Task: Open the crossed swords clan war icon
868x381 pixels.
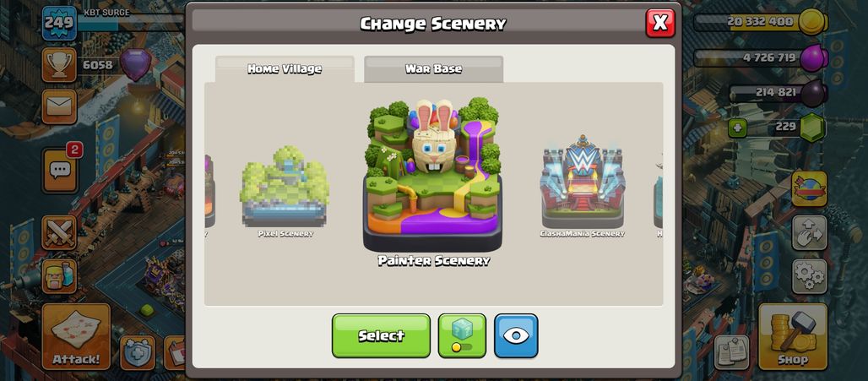Action: (59, 232)
